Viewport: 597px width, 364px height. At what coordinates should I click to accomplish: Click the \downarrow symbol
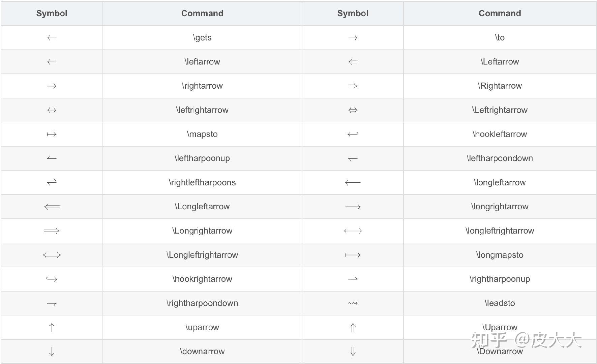tap(52, 352)
